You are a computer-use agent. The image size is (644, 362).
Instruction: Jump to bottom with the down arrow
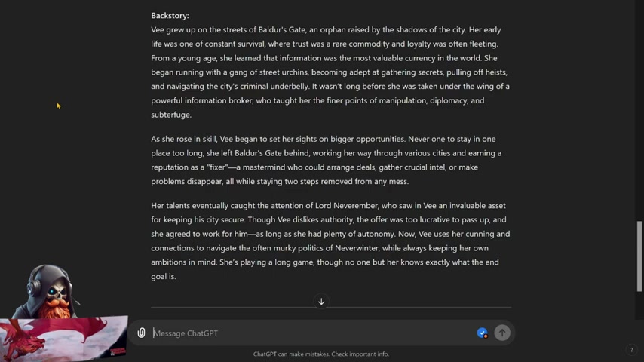(321, 302)
